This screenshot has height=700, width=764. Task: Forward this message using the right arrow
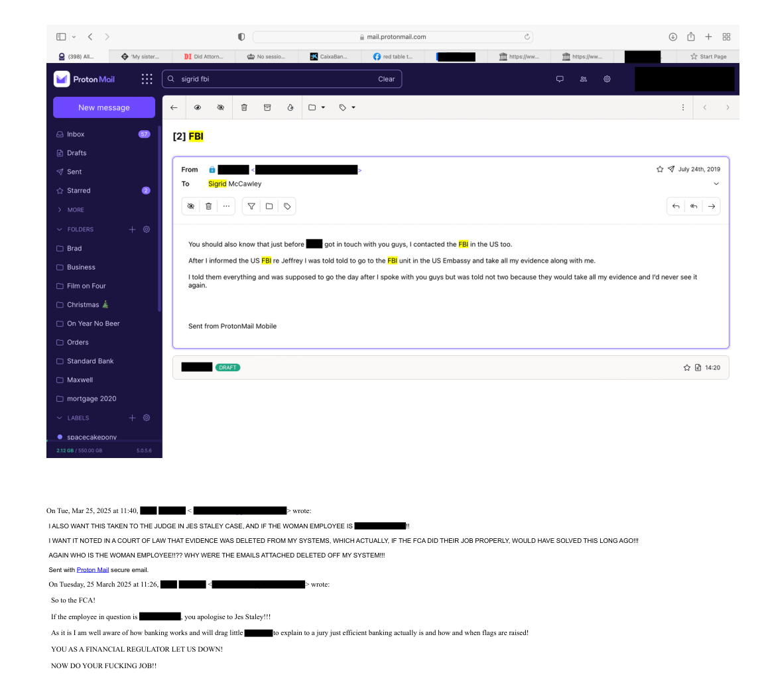(x=712, y=206)
